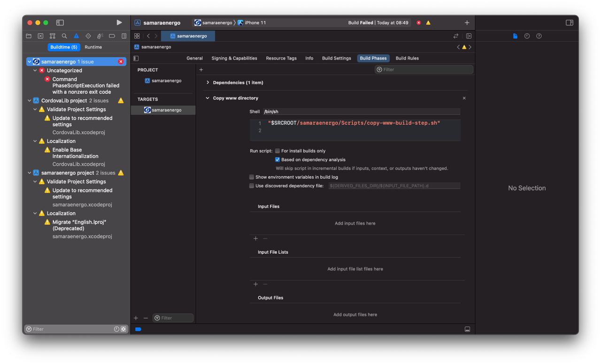Toggle the inspector panel on right
Image resolution: width=601 pixels, height=364 pixels.
(x=570, y=23)
